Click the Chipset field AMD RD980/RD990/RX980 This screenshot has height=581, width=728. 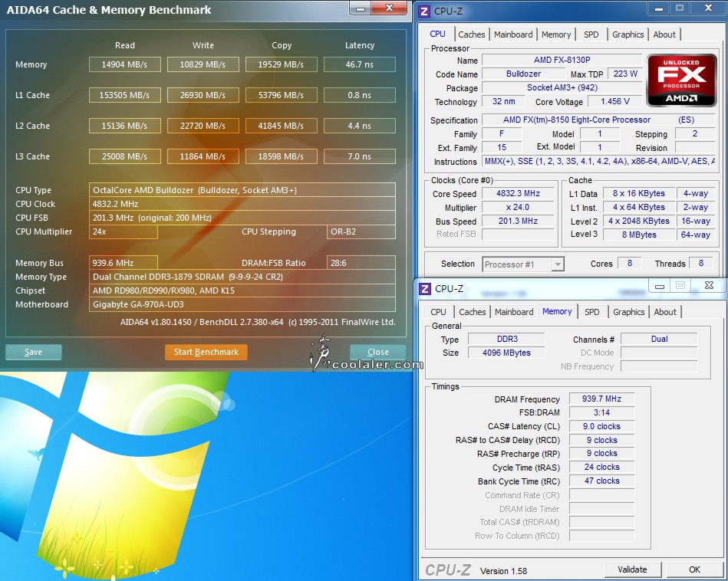click(x=242, y=290)
